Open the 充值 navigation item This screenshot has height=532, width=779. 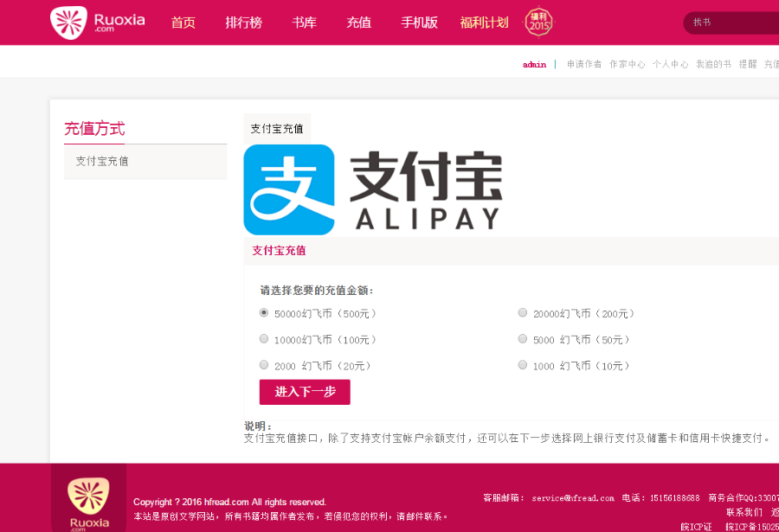pos(358,22)
